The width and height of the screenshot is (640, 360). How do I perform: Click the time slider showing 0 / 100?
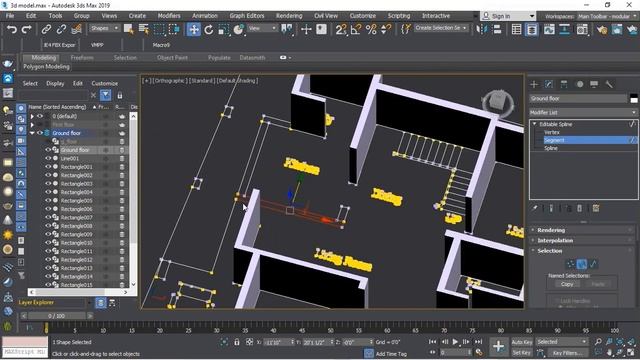point(56,316)
